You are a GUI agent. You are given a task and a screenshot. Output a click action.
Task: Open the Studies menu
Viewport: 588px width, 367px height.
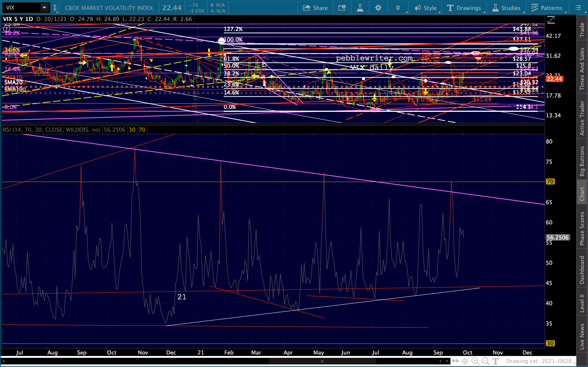click(x=506, y=8)
